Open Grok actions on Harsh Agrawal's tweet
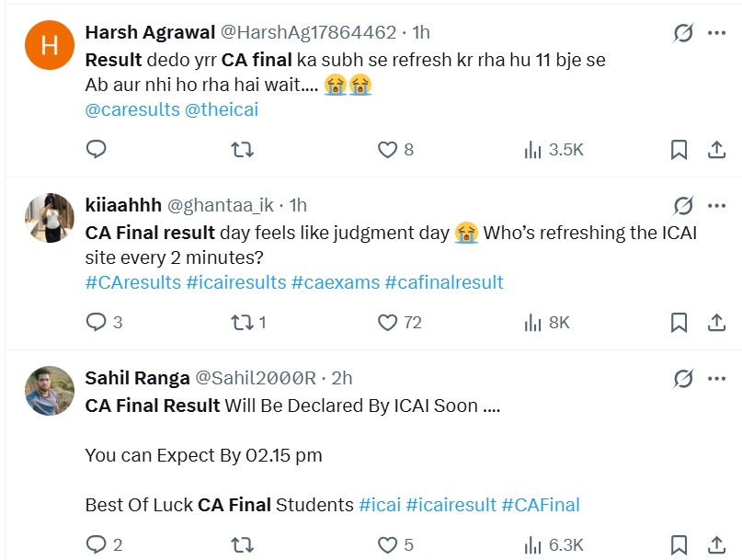Screen dimensions: 742x560 coord(681,31)
